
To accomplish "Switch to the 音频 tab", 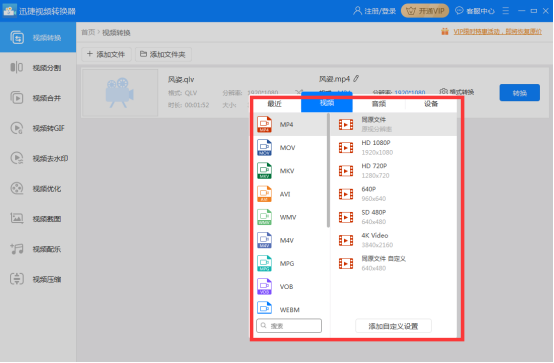I will coord(379,104).
